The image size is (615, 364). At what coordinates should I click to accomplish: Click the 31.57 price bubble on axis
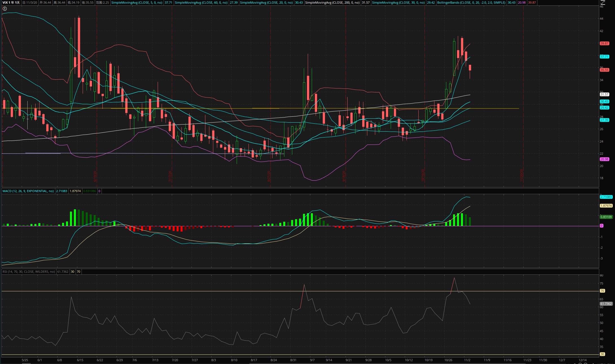point(604,94)
